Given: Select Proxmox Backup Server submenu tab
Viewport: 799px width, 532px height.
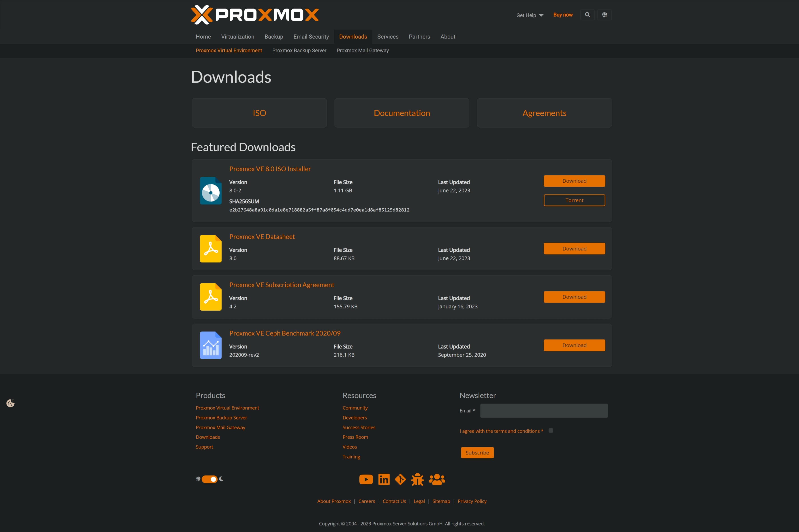Looking at the screenshot, I should click(x=299, y=51).
